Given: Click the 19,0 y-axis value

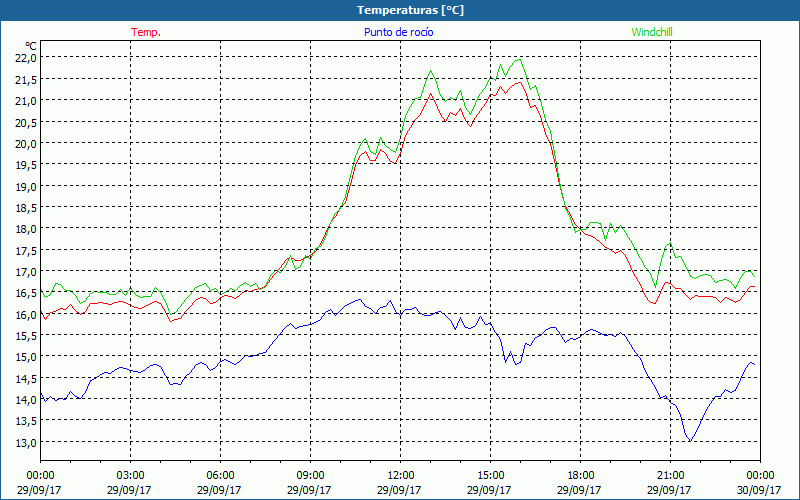Looking at the screenshot, I should [27, 187].
